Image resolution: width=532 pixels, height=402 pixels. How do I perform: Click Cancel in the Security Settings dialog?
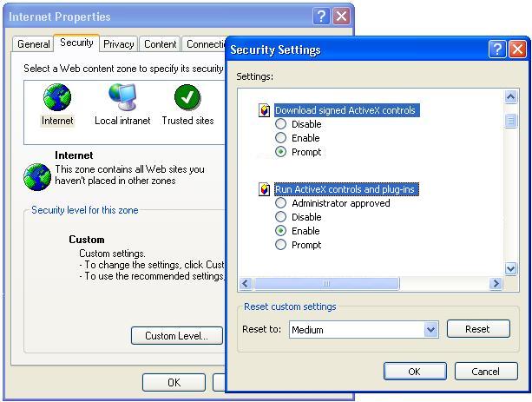tap(486, 372)
